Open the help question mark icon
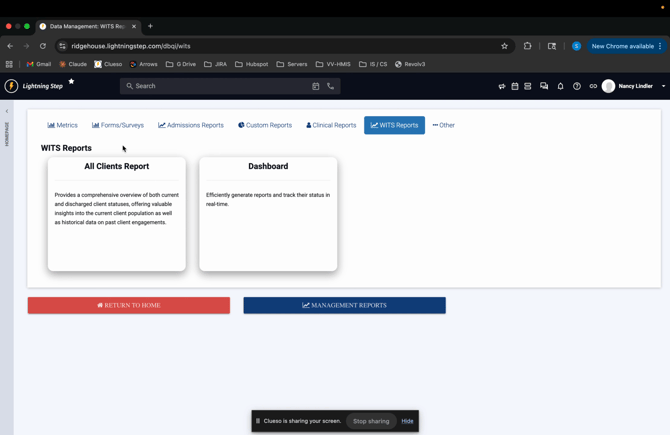The width and height of the screenshot is (670, 435). (577, 86)
